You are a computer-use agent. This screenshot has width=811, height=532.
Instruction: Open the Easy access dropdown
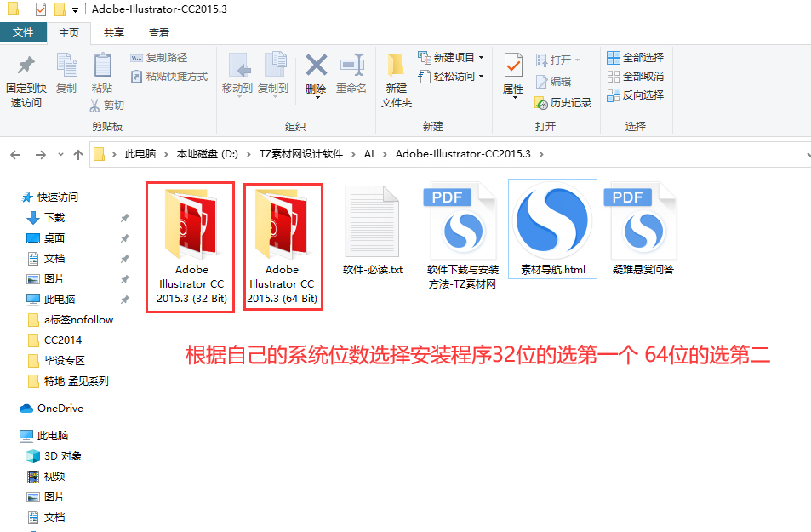[x=451, y=77]
